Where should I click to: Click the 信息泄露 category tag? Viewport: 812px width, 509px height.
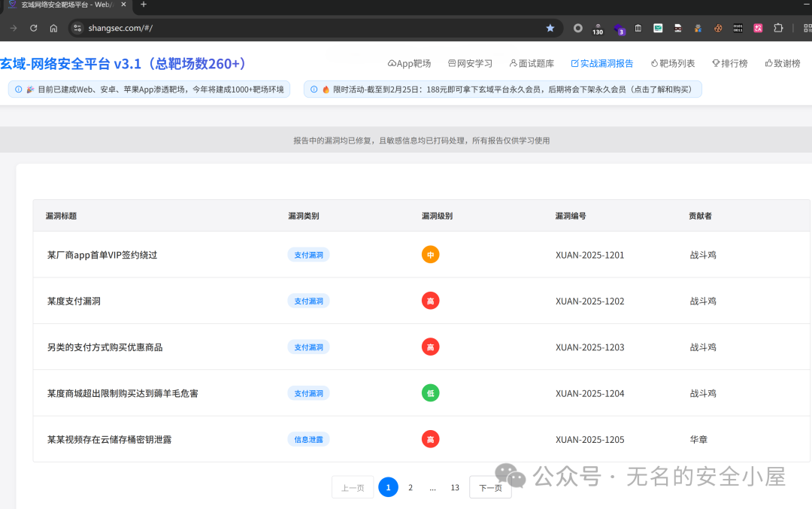pos(309,439)
